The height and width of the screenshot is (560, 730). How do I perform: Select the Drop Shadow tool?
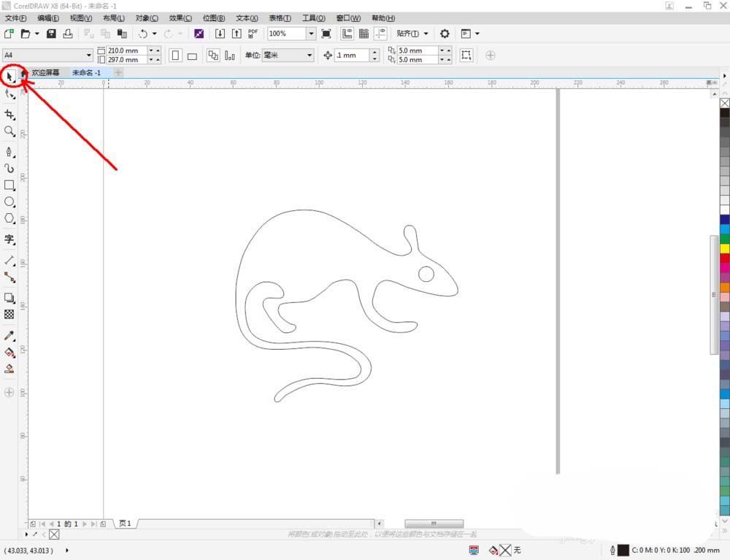[9, 297]
